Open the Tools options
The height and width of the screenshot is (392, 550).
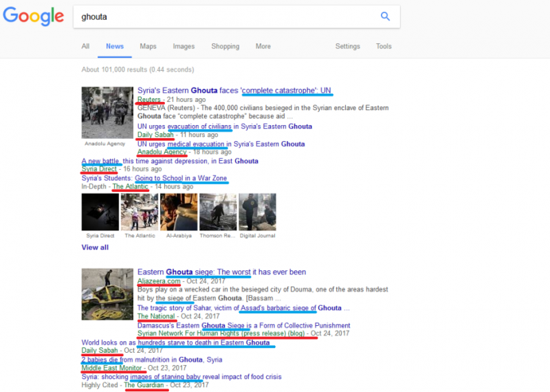tap(384, 46)
